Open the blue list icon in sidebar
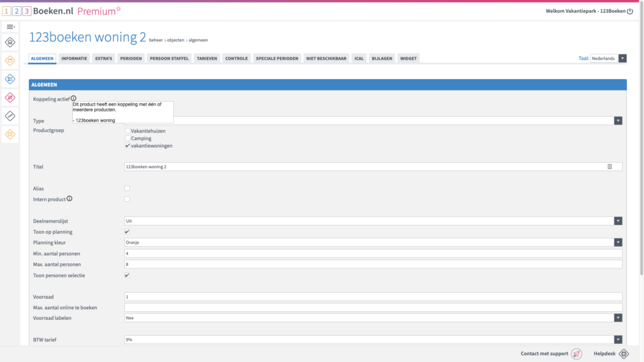 (10, 79)
